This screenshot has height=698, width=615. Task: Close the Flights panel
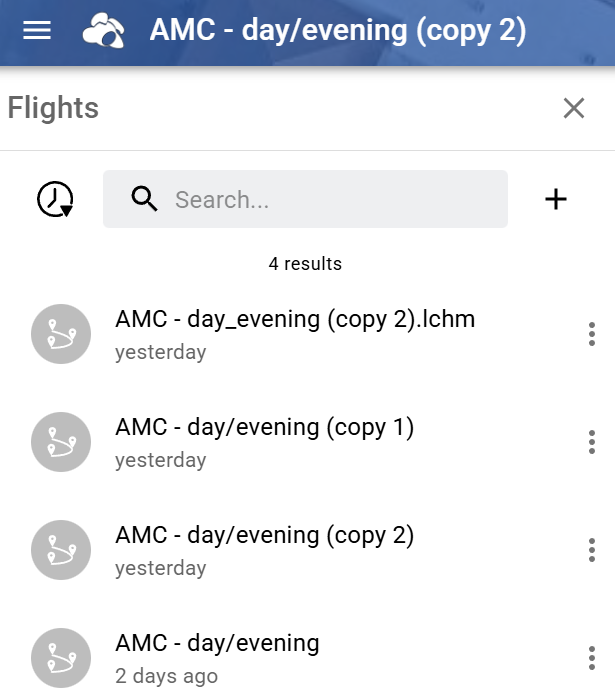[573, 108]
